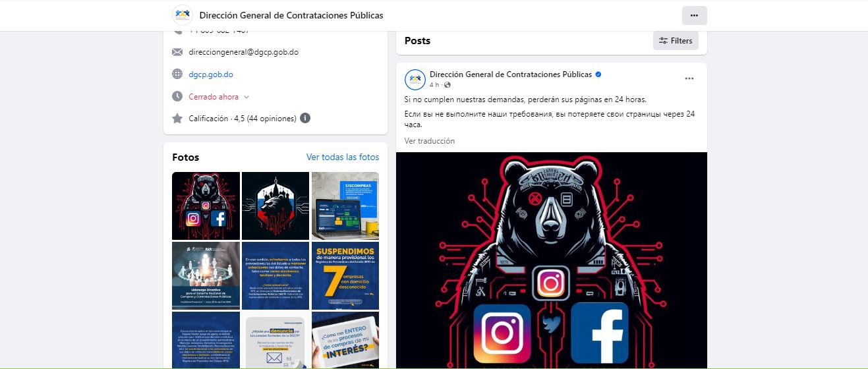Click the clock hours icon

tap(177, 96)
